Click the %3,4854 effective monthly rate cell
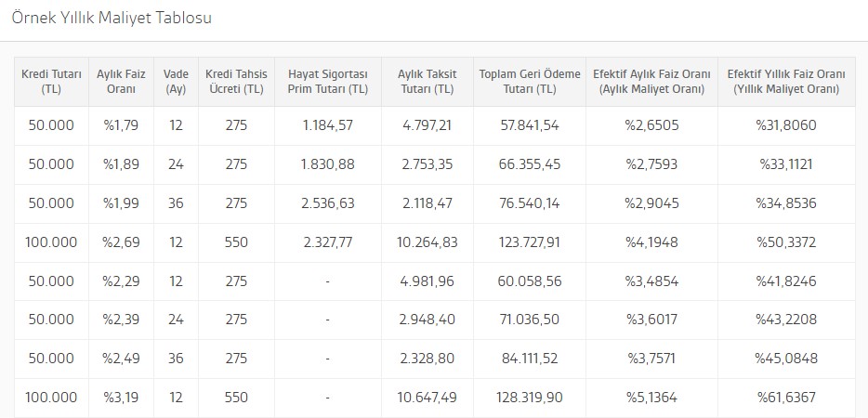This screenshot has width=868, height=418. pos(651,281)
